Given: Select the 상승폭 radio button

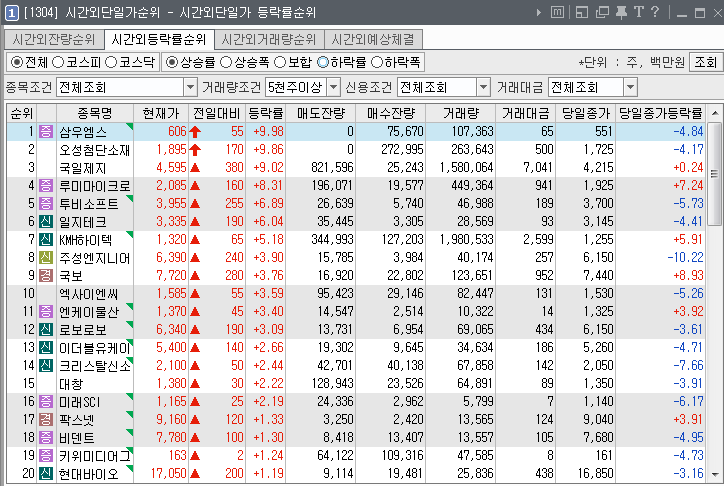Looking at the screenshot, I should click(226, 62).
